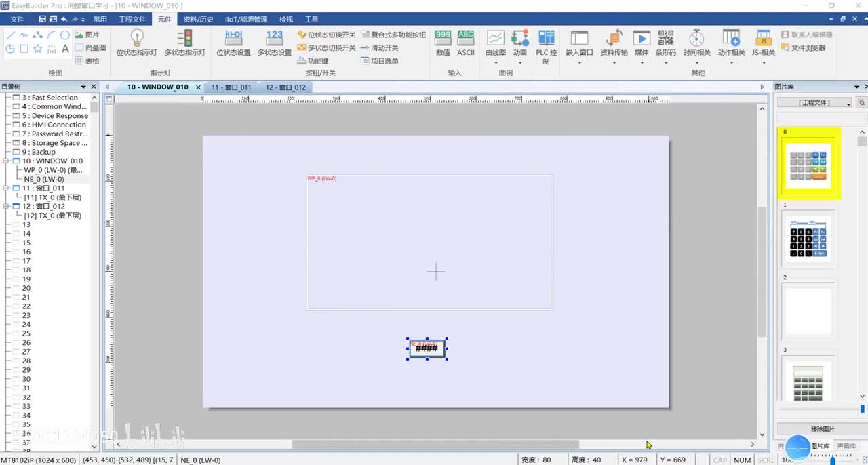The image size is (868, 465).
Task: Select the pie shape tool
Action: 10,49
